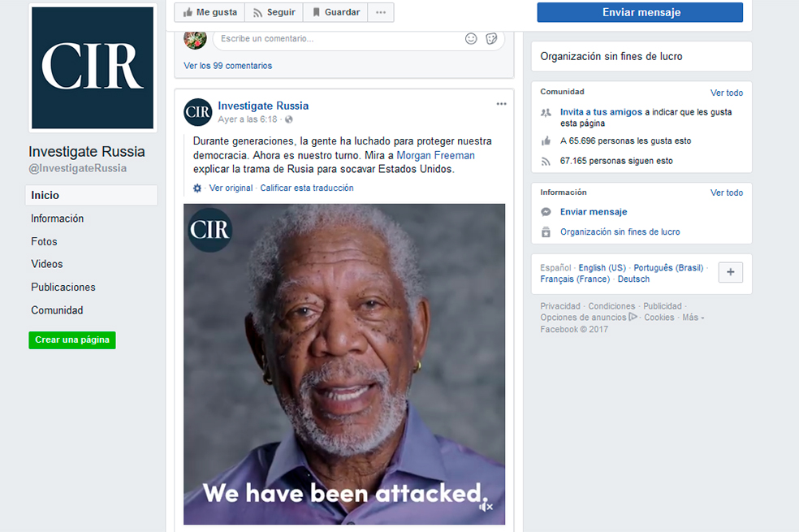Open the emoji picker in comment box
The width and height of the screenshot is (799, 532).
coord(471,39)
